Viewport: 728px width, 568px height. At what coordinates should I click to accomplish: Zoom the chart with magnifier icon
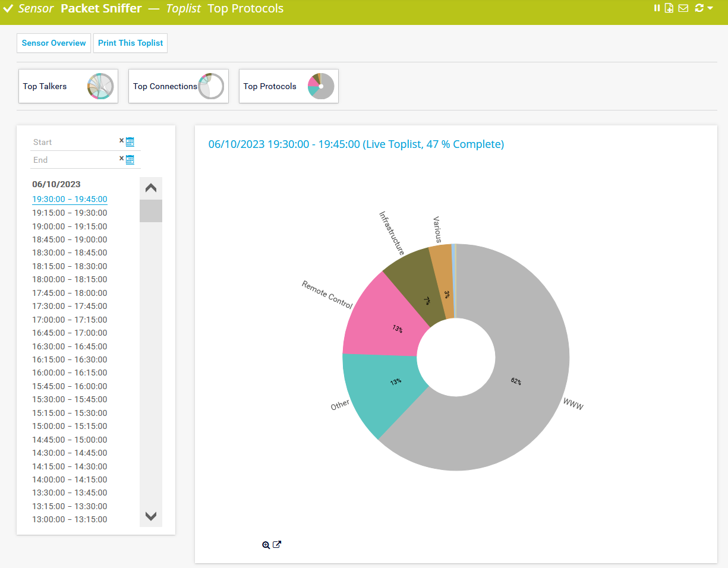click(x=266, y=545)
